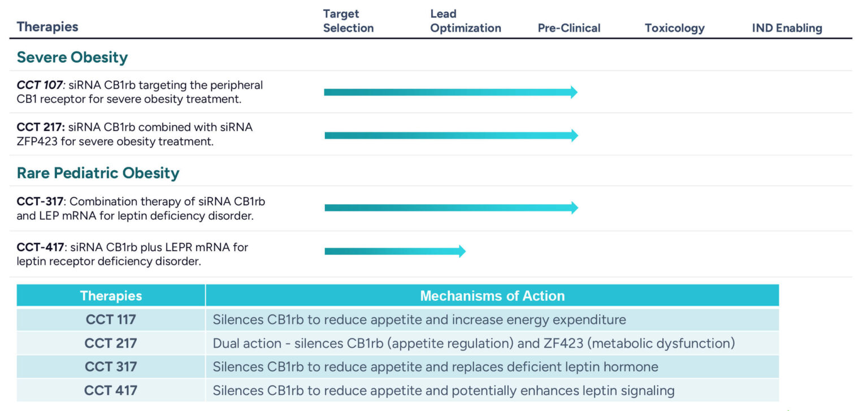Viewport: 868px width, 411px height.
Task: Click the "Dual action" mechanism description
Action: click(x=473, y=343)
